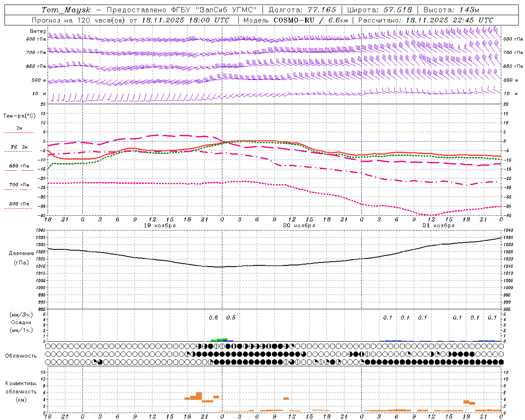The height and width of the screenshot is (420, 525).
Task: Click the Осадки panel label
Action: pyautogui.click(x=21, y=322)
